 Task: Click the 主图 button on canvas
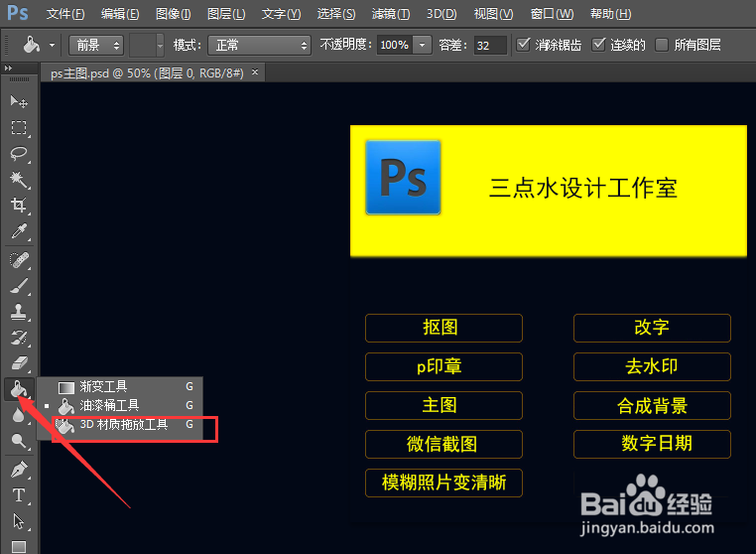tap(443, 405)
